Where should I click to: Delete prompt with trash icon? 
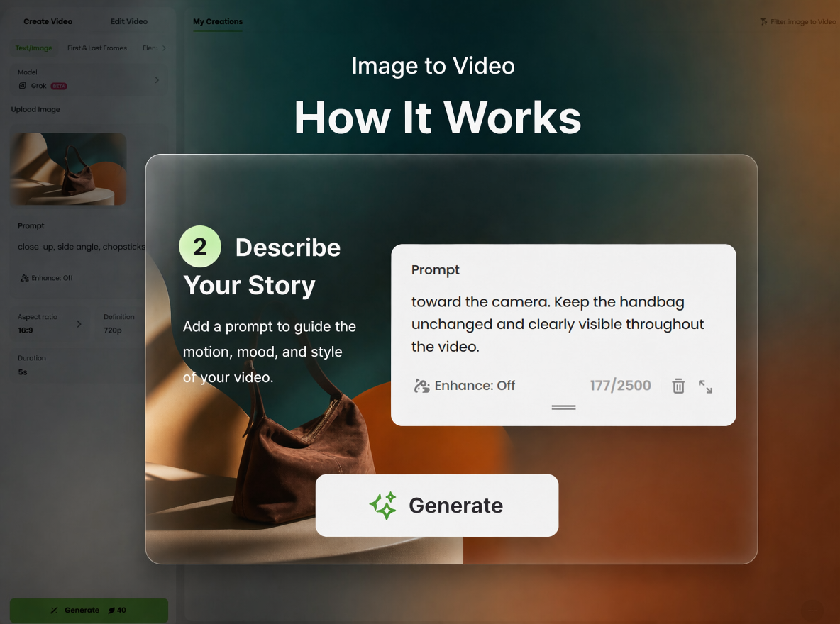tap(678, 386)
